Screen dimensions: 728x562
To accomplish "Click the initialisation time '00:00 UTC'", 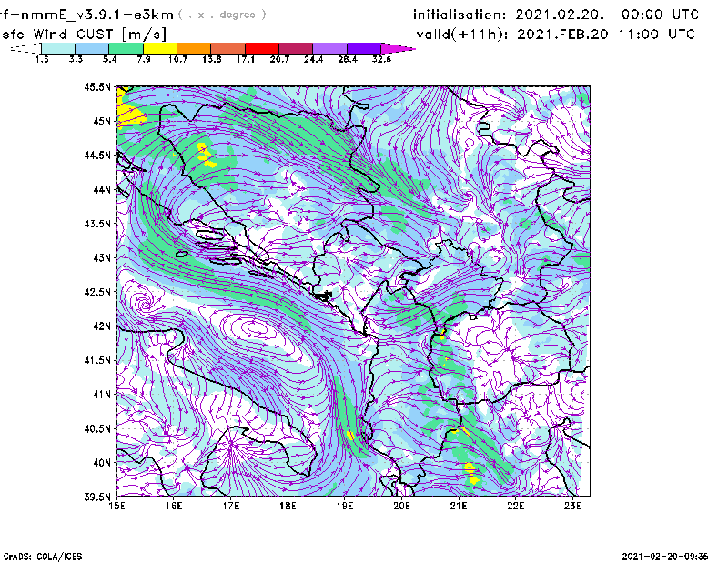I will 661,15.
